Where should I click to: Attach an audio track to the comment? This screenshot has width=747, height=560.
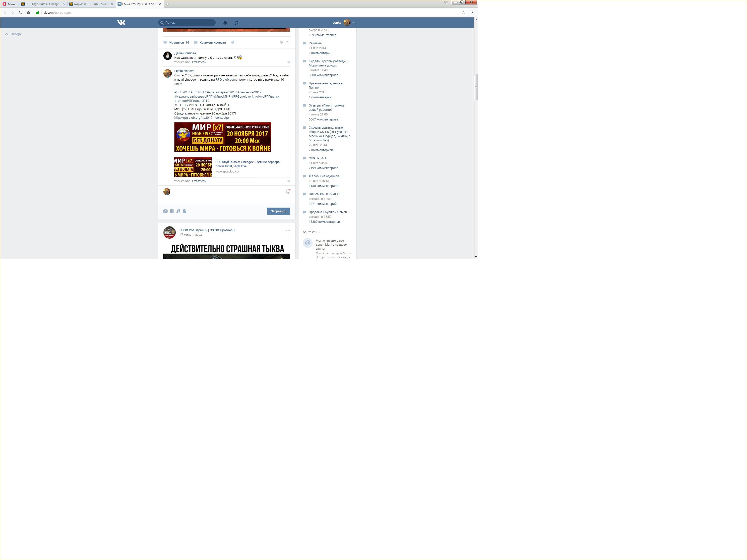[x=178, y=211]
